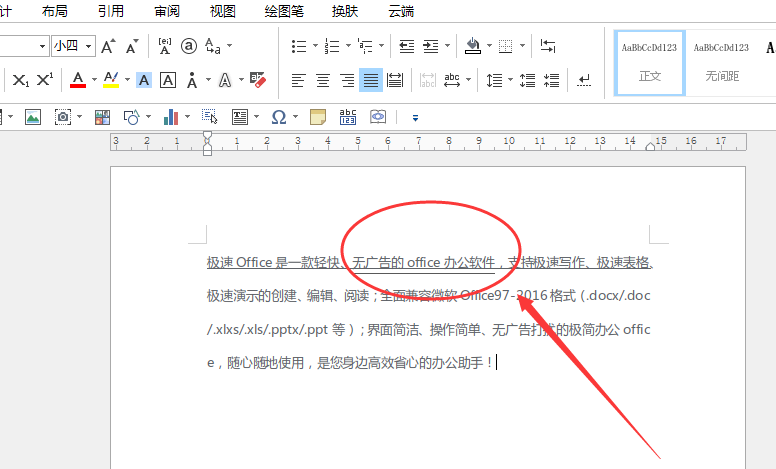Open shading color dropdown arrow
Screen dimensions: 776x469
tap(489, 46)
